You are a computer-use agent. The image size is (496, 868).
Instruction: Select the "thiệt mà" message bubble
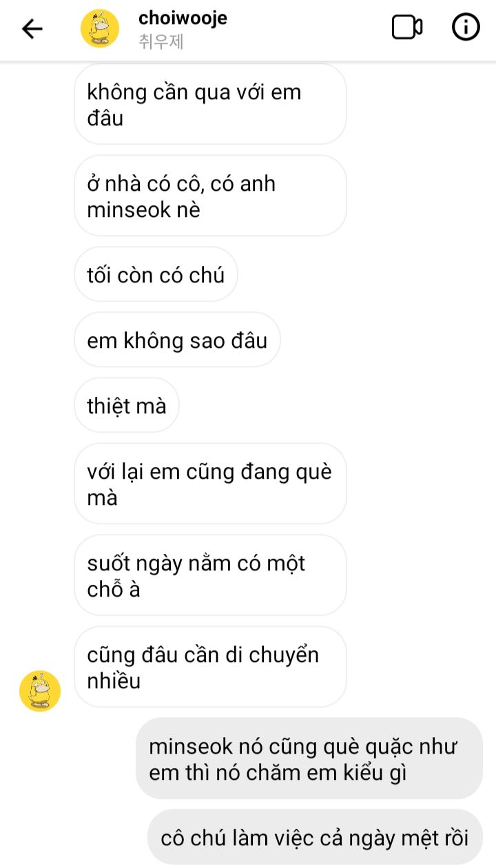pos(127,406)
